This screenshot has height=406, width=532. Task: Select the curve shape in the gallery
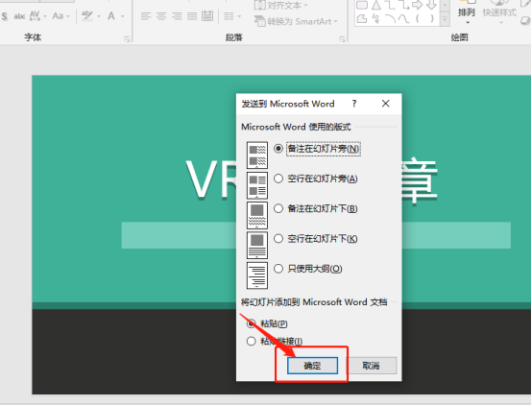point(403,18)
